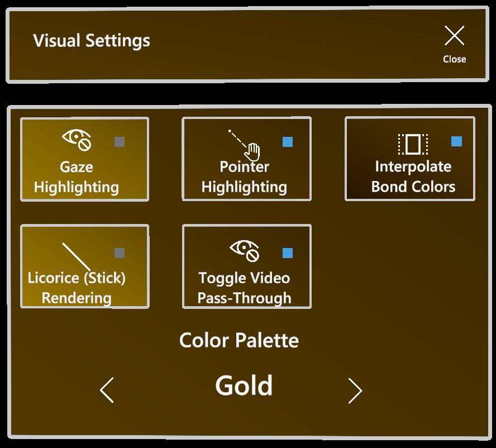
Task: Enable Gaze Highlighting via its gray indicator
Action: (119, 142)
